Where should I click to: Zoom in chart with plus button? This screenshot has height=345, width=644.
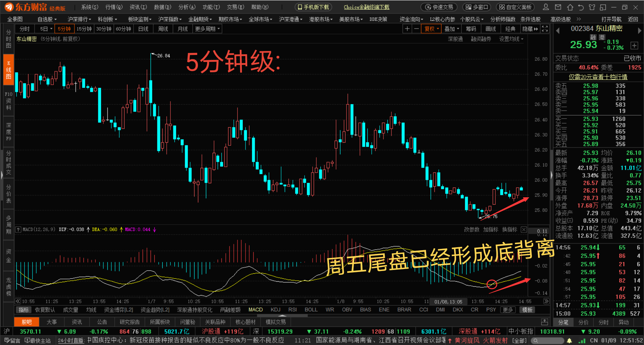pos(407,29)
